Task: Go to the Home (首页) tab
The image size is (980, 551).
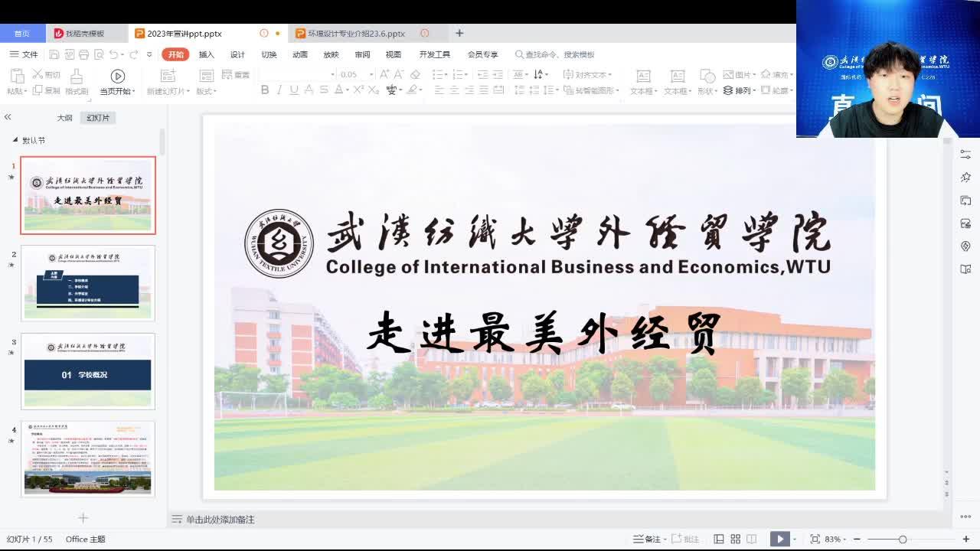Action: click(21, 34)
